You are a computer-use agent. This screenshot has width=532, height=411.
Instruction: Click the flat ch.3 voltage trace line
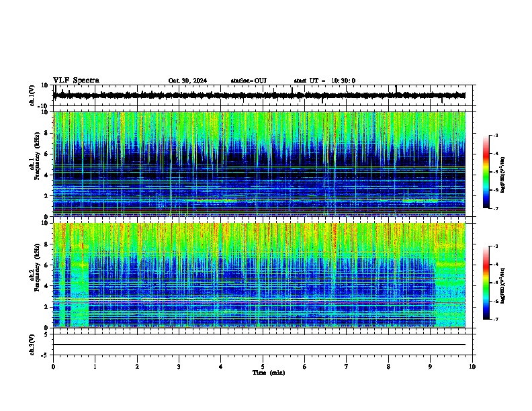259,345
